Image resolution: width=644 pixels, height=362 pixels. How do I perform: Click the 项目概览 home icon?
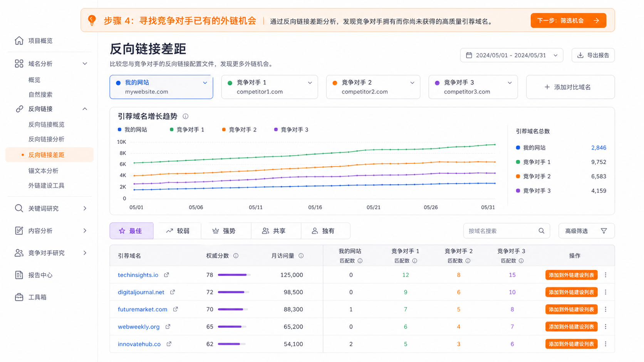click(x=19, y=41)
